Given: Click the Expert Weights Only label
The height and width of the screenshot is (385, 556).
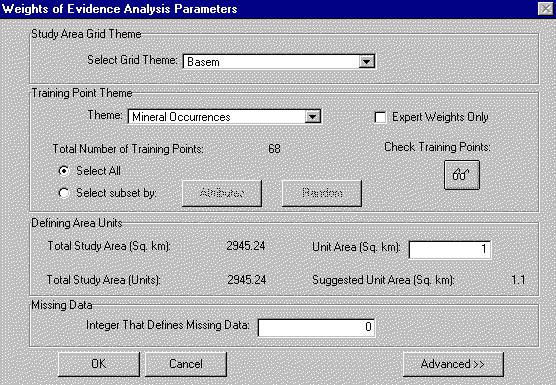Looking at the screenshot, I should [440, 117].
